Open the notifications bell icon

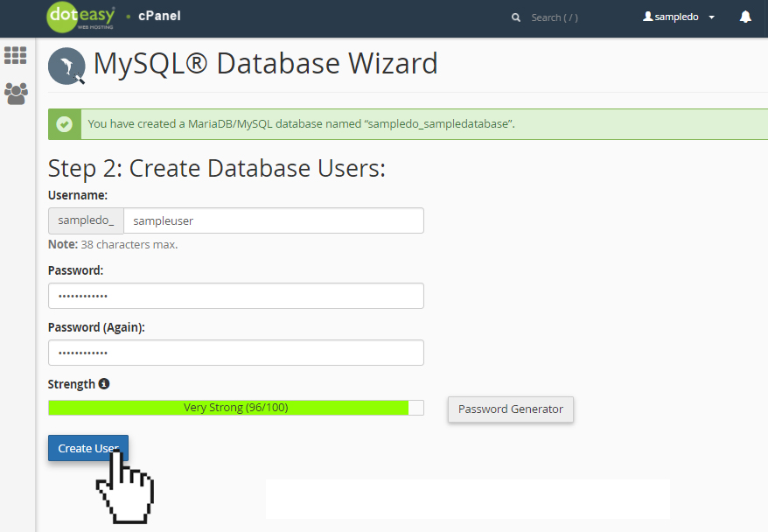point(745,16)
